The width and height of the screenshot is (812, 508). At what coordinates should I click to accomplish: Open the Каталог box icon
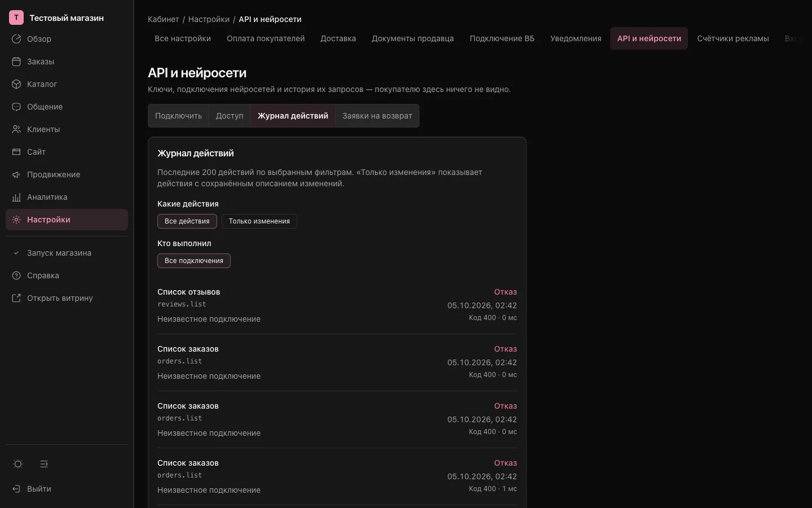(16, 84)
